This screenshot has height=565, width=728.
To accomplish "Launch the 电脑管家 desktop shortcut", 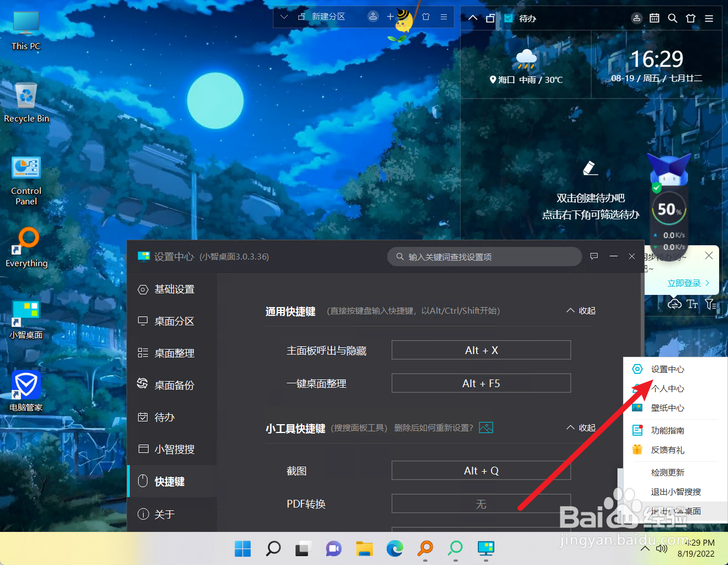I will tap(26, 392).
